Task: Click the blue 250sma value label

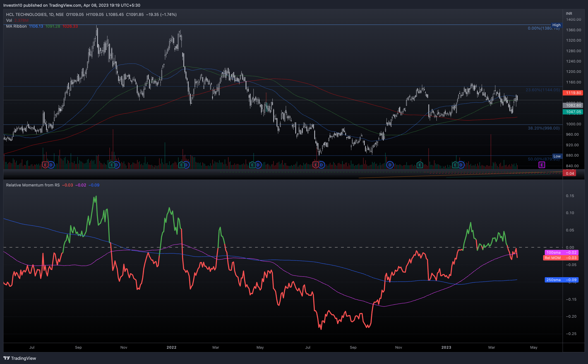Action: click(561, 280)
